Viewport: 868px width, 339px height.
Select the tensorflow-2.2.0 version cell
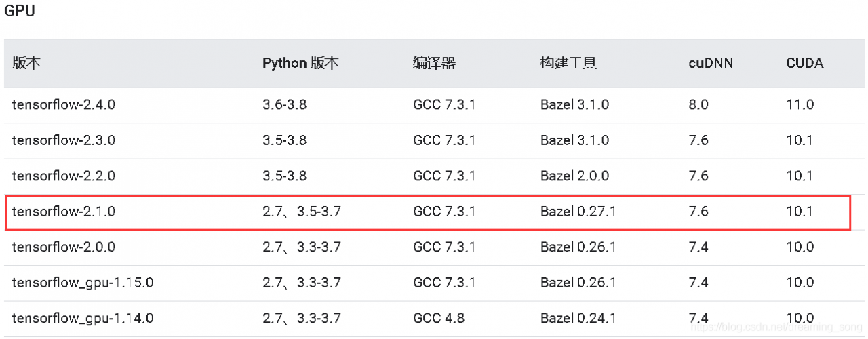pos(64,176)
